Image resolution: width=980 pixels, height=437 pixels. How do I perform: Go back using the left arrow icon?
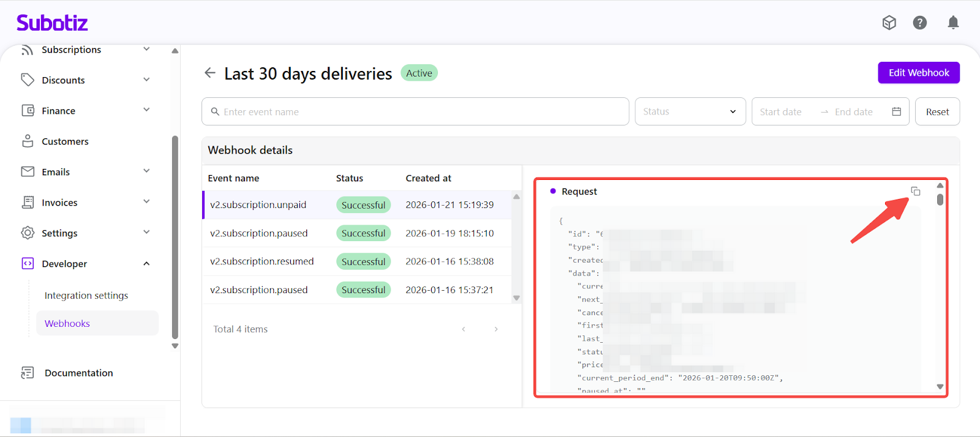coord(210,73)
